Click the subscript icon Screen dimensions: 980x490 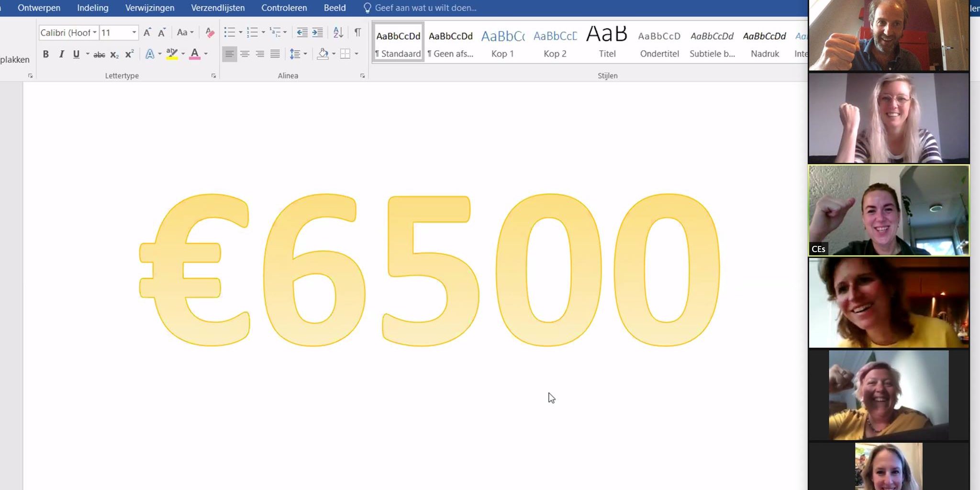point(114,55)
